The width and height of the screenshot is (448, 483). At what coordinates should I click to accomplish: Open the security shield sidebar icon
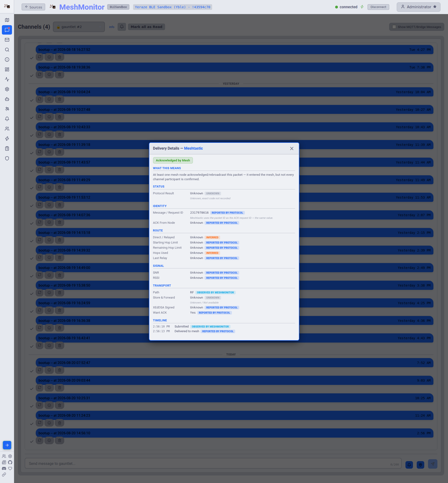tap(7, 158)
